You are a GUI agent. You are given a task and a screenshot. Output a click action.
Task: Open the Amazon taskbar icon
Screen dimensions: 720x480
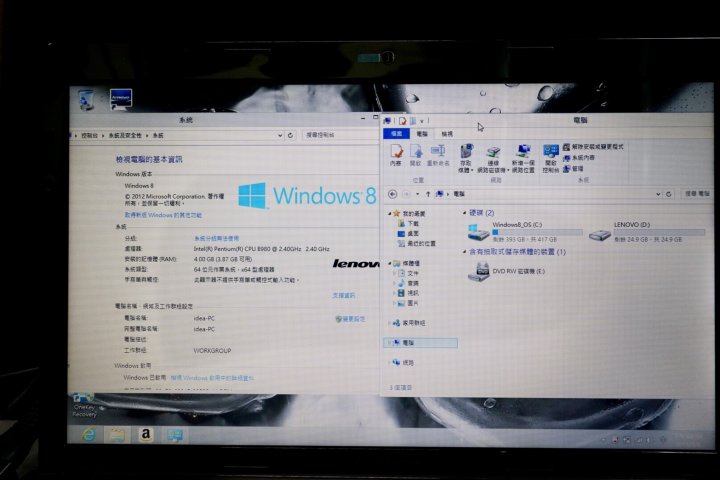[146, 435]
